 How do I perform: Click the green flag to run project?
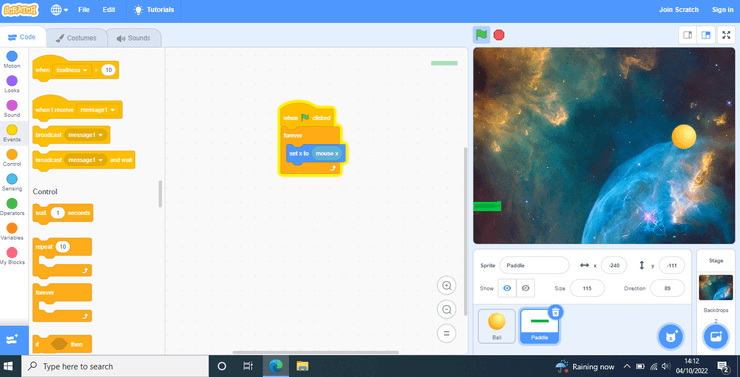click(481, 35)
